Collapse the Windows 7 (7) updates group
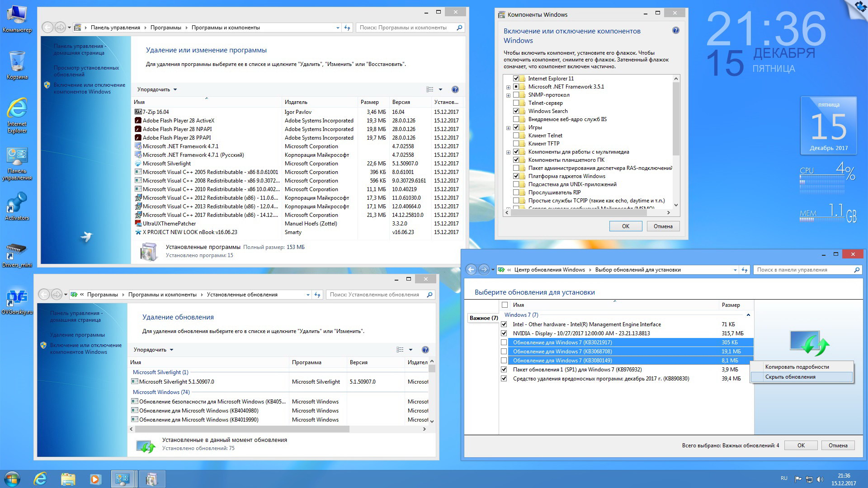 tap(748, 315)
